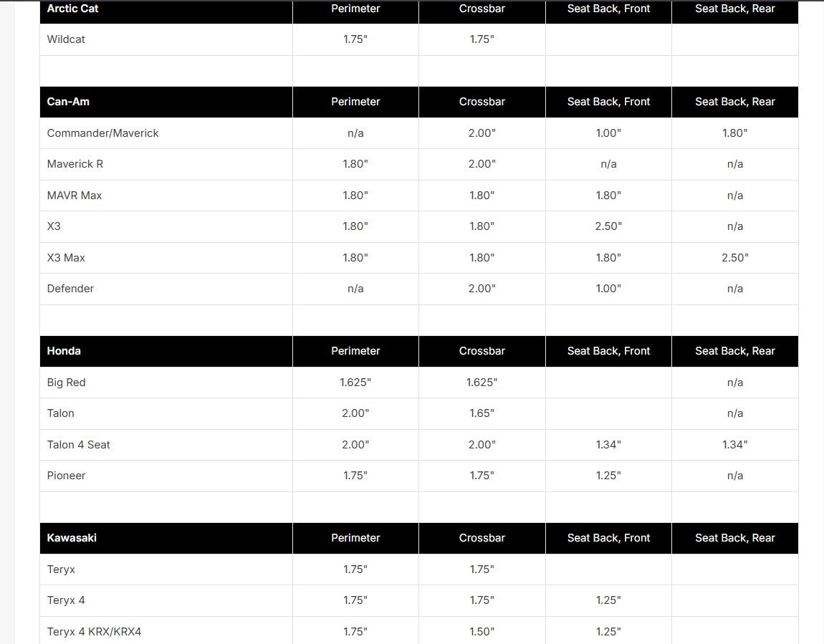Select the Defender row label

point(70,289)
